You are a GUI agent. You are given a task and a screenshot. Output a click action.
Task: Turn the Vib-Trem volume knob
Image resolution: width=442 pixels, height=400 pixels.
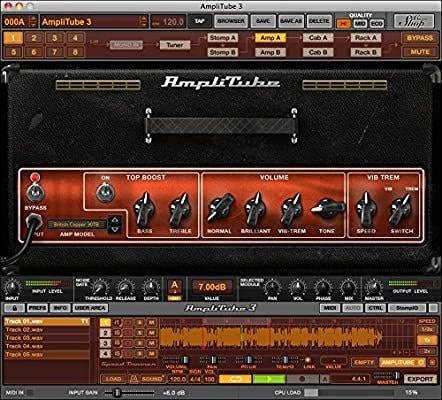(x=291, y=209)
